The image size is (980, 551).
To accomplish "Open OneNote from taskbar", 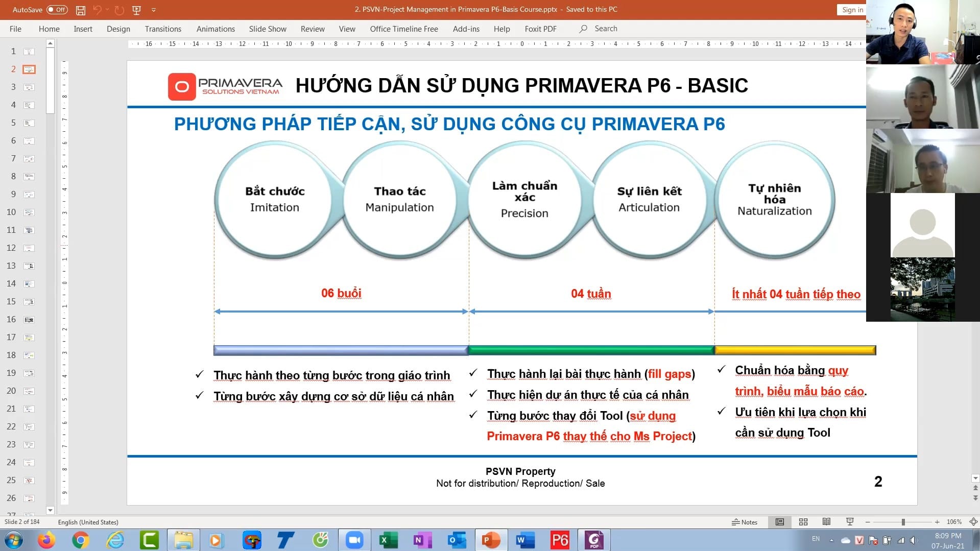I will pos(422,540).
